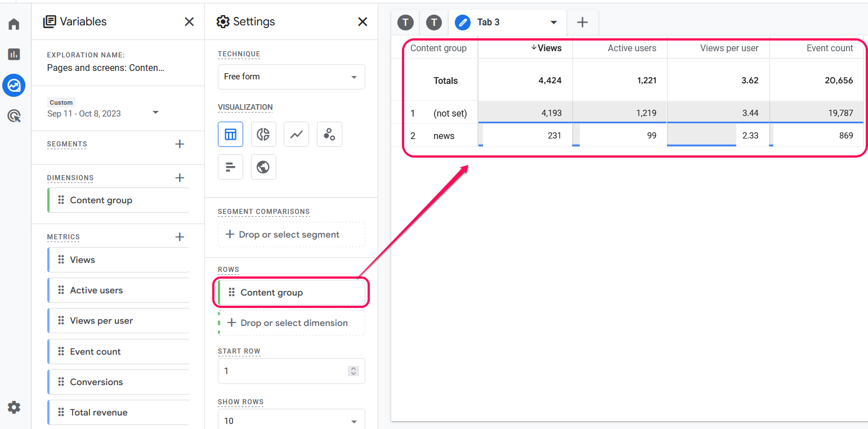Open Admin gear icon at bottom left

(14, 407)
